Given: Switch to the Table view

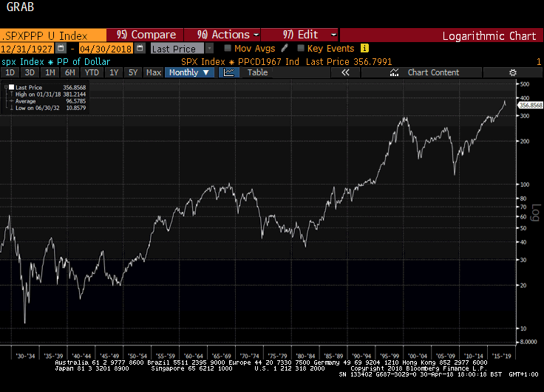Looking at the screenshot, I should pyautogui.click(x=257, y=72).
